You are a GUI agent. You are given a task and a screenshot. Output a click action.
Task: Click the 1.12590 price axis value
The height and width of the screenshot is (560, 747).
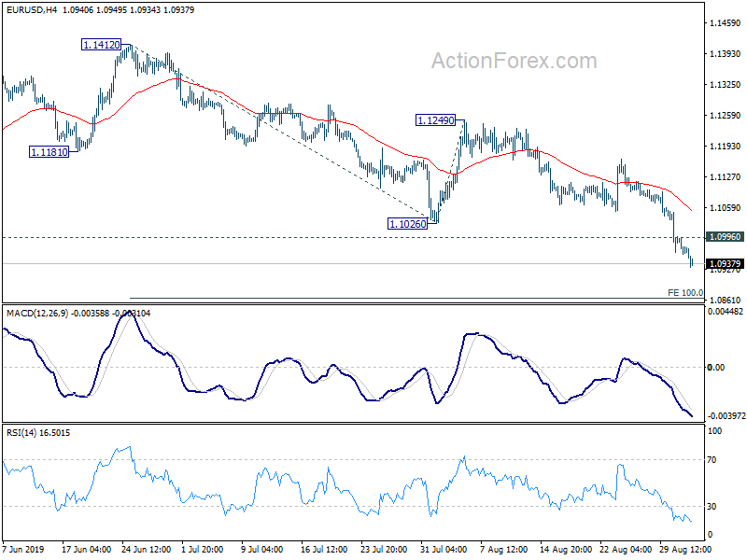click(x=726, y=115)
